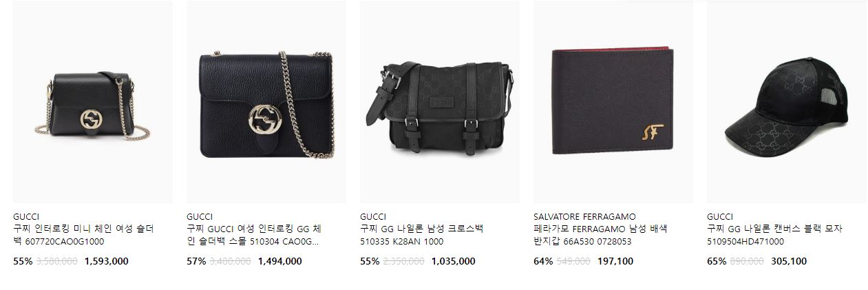Select the Ferragamo black bifold wallet image
Screen dimensions: 868x290
[x=613, y=102]
